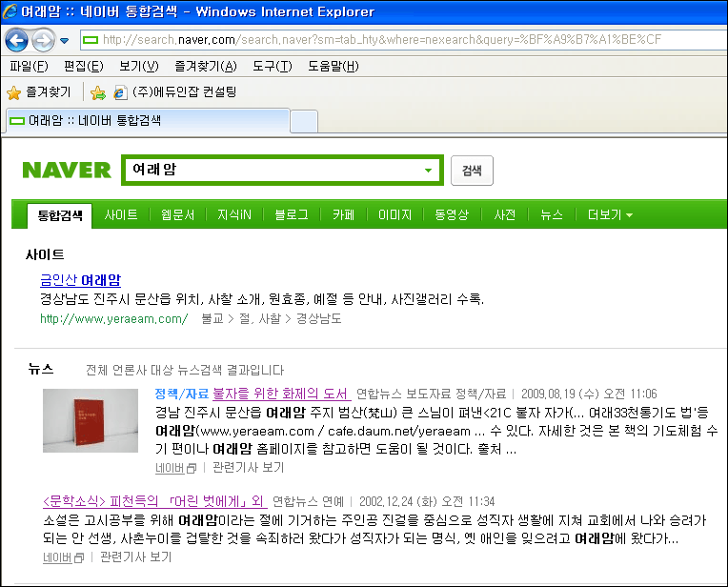Click the 사이트 section heading

pyautogui.click(x=45, y=254)
